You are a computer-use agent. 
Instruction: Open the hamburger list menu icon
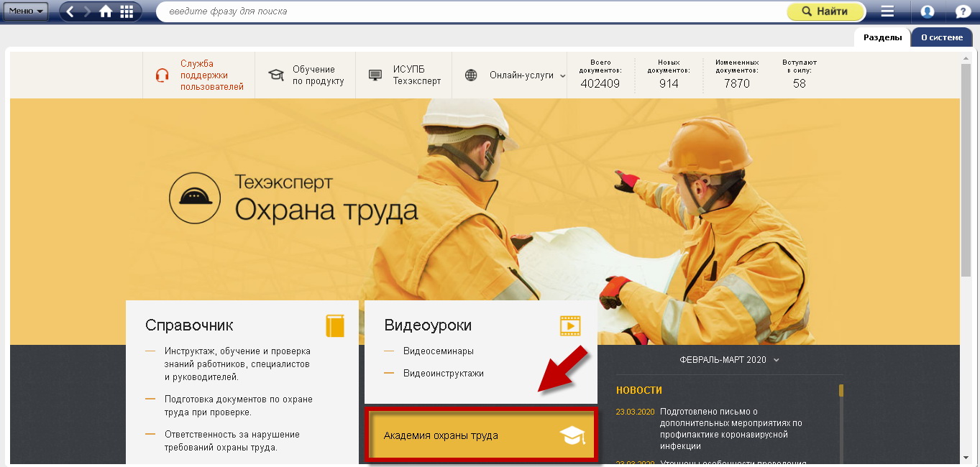click(x=887, y=11)
